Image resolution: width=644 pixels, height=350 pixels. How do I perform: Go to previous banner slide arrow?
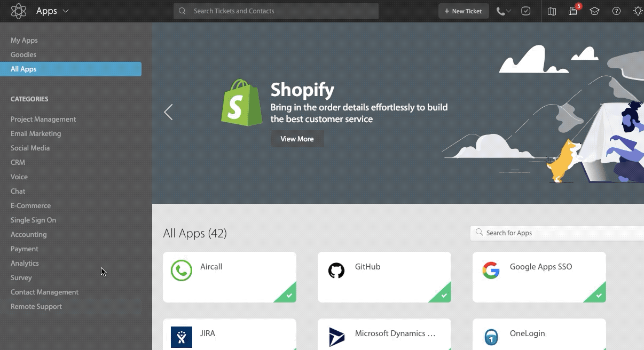[x=168, y=112]
